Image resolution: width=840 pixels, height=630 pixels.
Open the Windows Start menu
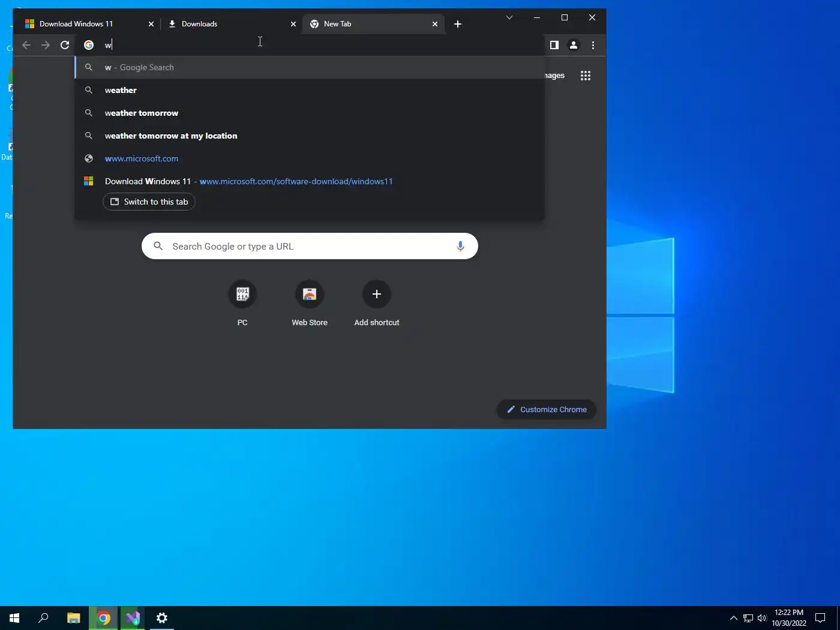coord(14,618)
